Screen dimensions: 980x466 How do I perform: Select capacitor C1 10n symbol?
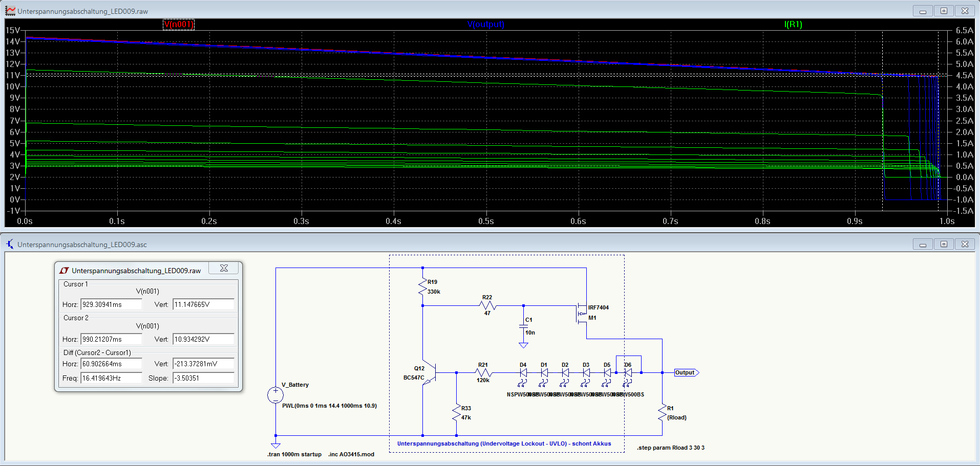click(523, 326)
